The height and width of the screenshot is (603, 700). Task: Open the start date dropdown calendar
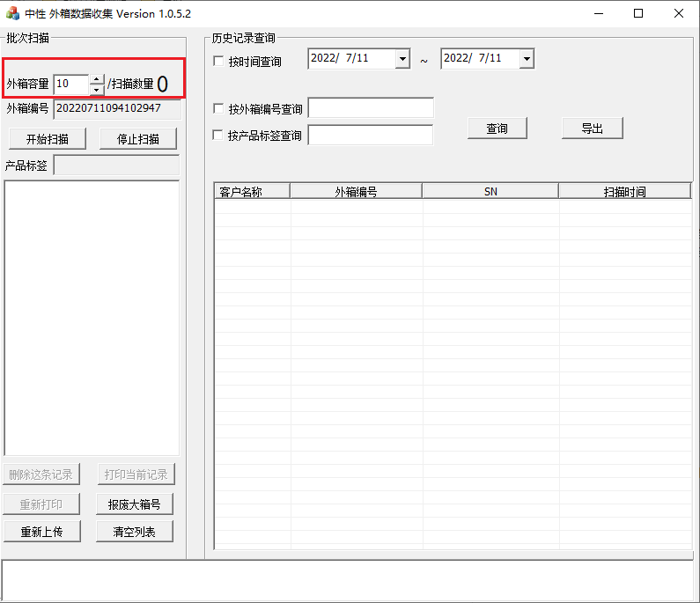click(402, 58)
